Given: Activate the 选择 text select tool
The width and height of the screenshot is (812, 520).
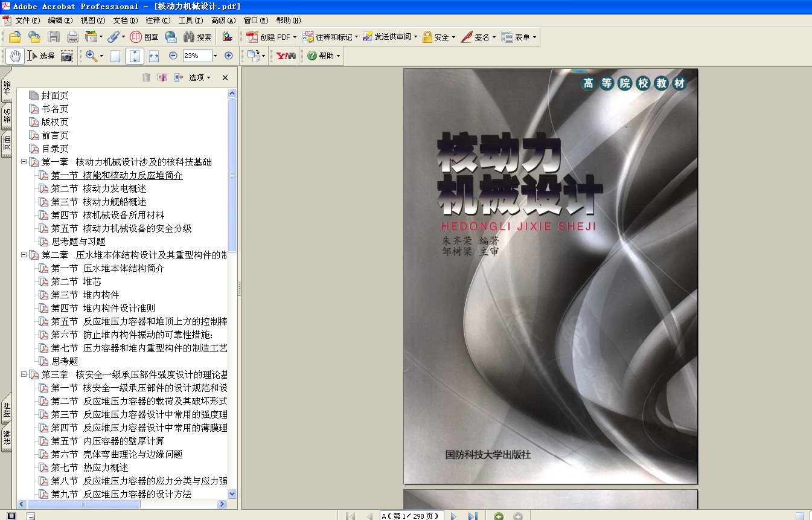Looking at the screenshot, I should (41, 56).
